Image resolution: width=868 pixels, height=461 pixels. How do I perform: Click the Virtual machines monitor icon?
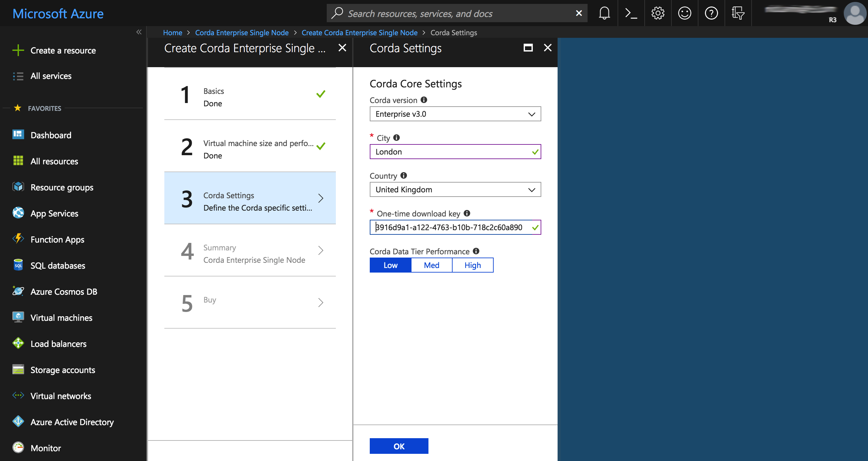pyautogui.click(x=18, y=317)
